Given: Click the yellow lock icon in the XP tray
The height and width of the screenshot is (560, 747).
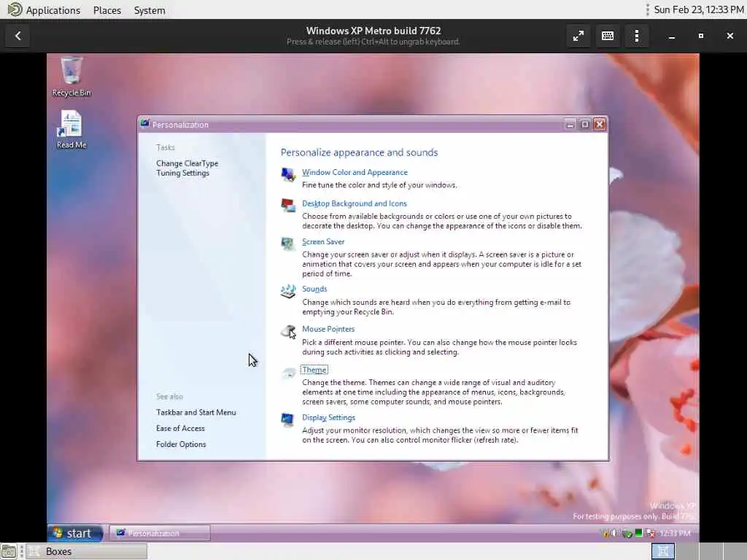Looking at the screenshot, I should pos(605,534).
